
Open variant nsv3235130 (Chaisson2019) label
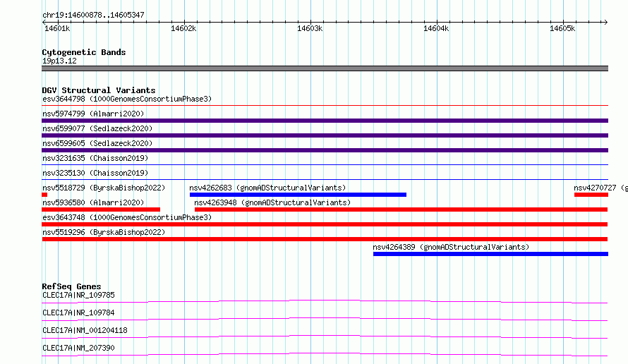click(95, 173)
